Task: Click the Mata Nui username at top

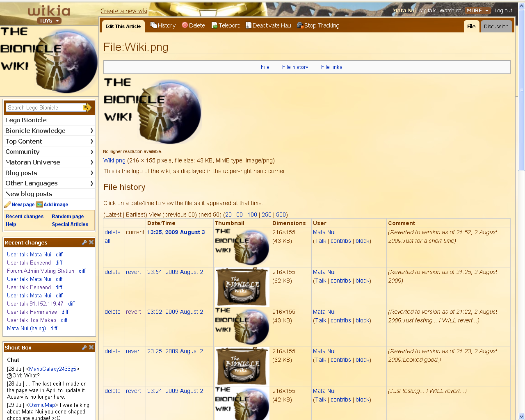Action: 404,11
